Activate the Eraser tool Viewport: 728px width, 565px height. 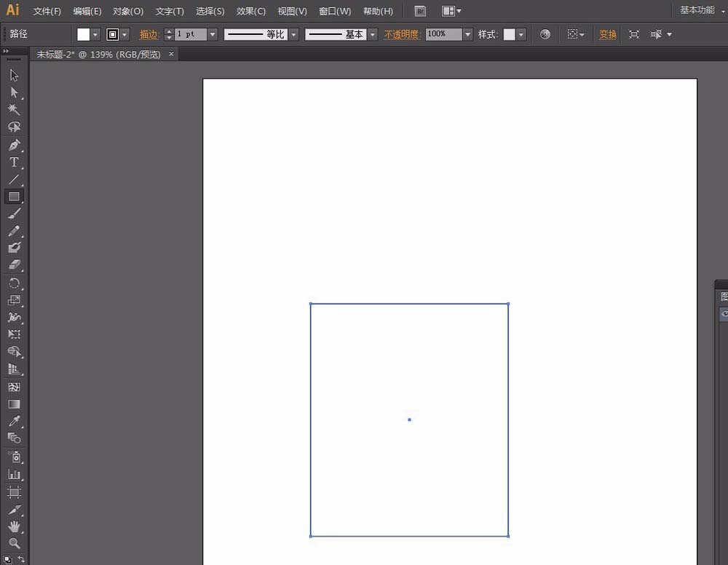[x=14, y=264]
